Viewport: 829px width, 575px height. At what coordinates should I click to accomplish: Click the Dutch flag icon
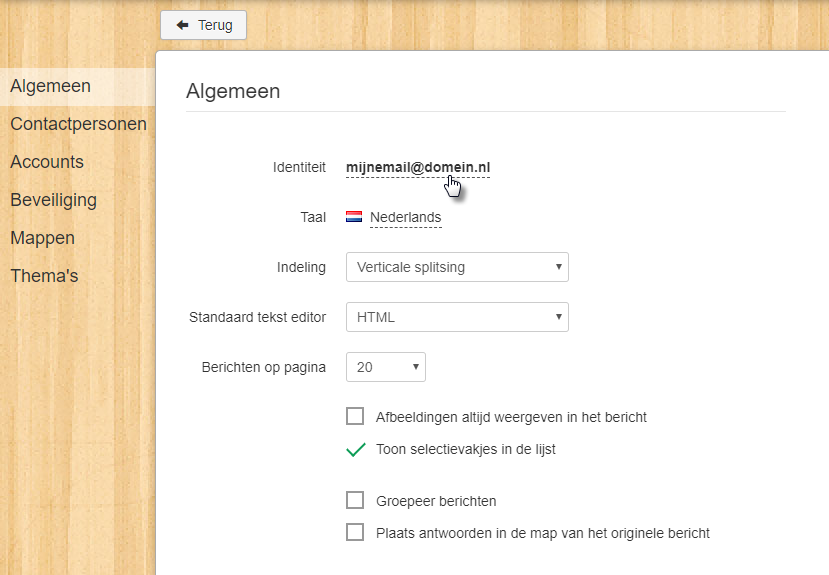[354, 217]
